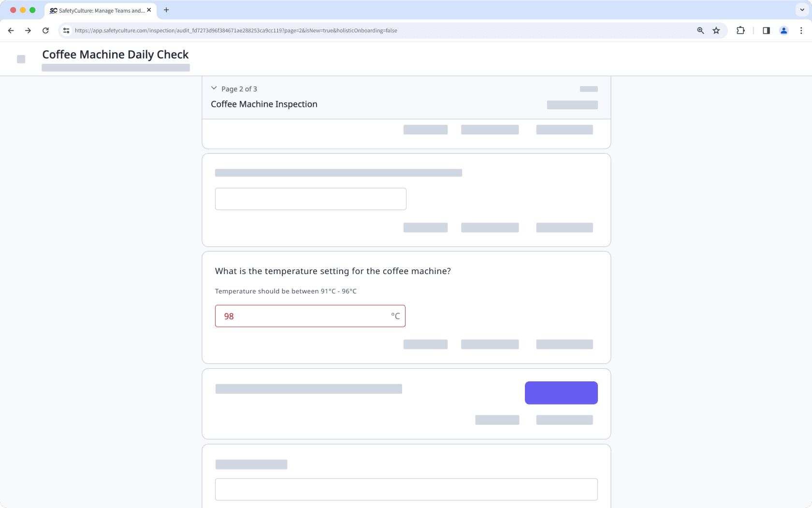Toggle the browser side panel icon
This screenshot has width=812, height=508.
tap(766, 30)
